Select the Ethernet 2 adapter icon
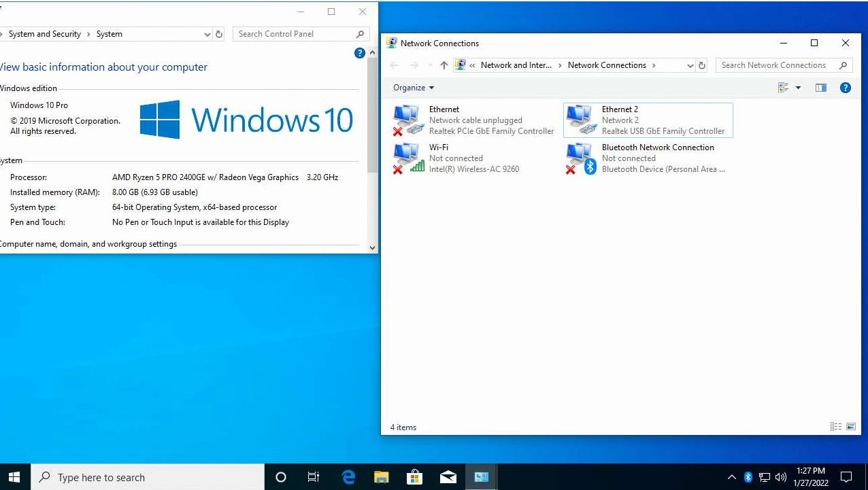 pos(581,120)
